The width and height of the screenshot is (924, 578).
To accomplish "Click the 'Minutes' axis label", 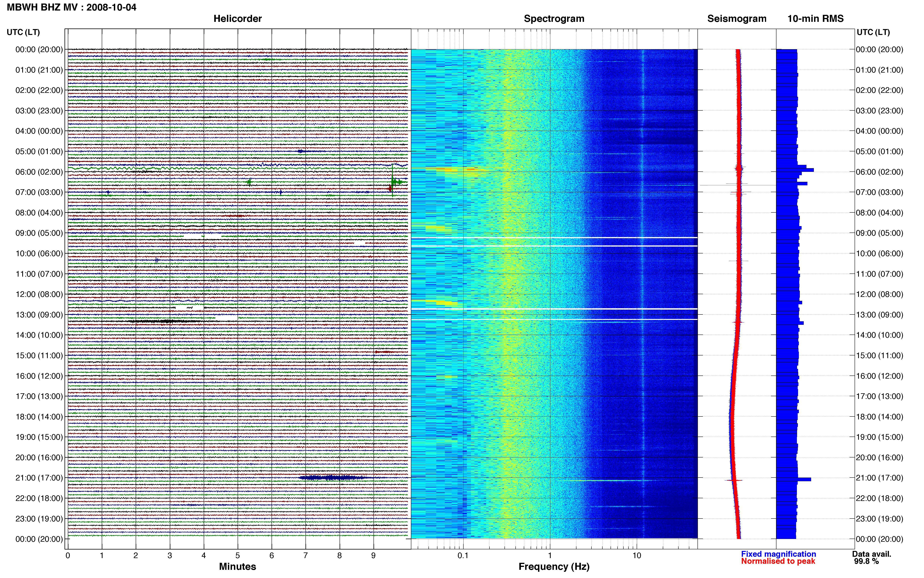I will (x=237, y=566).
